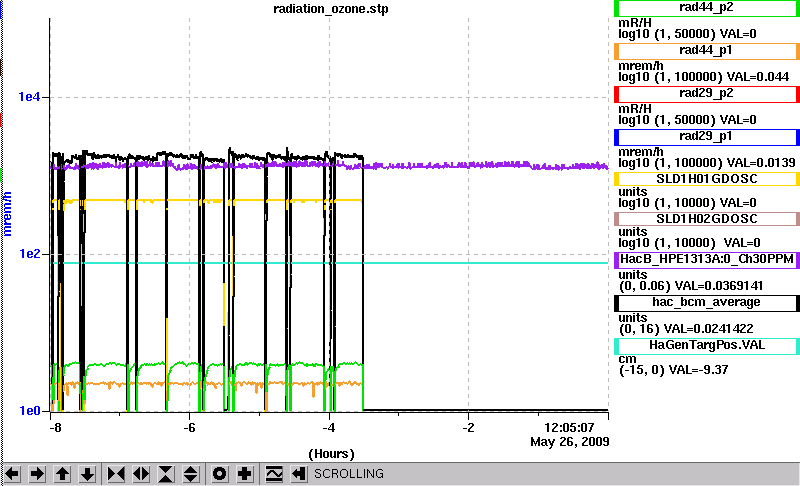The height and width of the screenshot is (486, 800).
Task: Click the plus toolbar icon
Action: (244, 474)
